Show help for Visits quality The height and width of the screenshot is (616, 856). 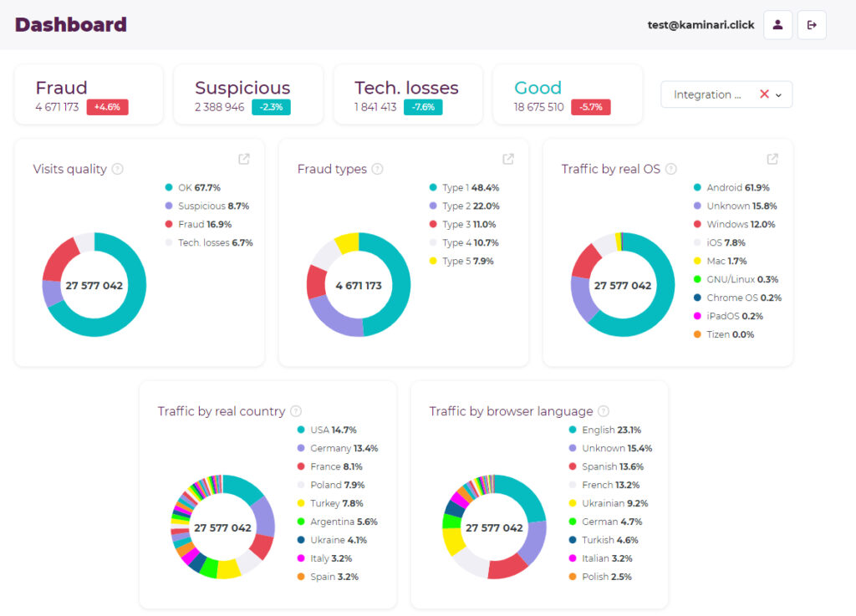pos(117,169)
